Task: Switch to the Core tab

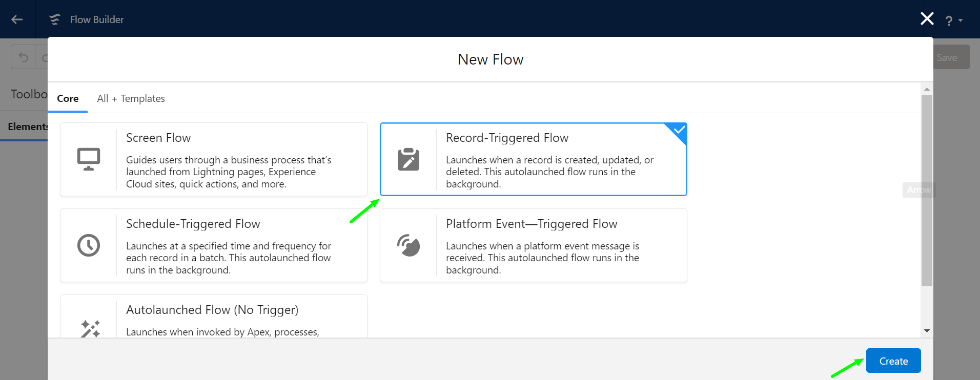Action: click(x=68, y=98)
